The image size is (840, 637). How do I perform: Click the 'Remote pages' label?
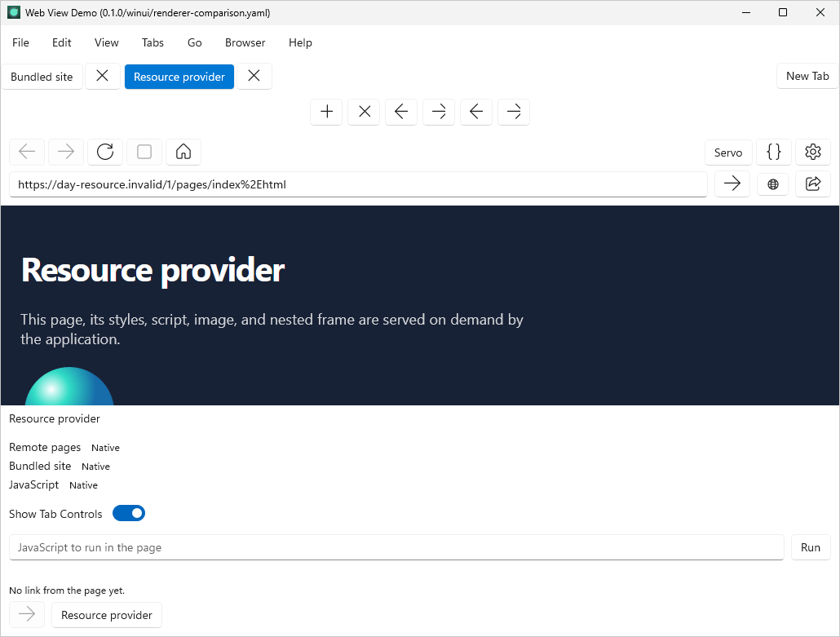(x=45, y=447)
